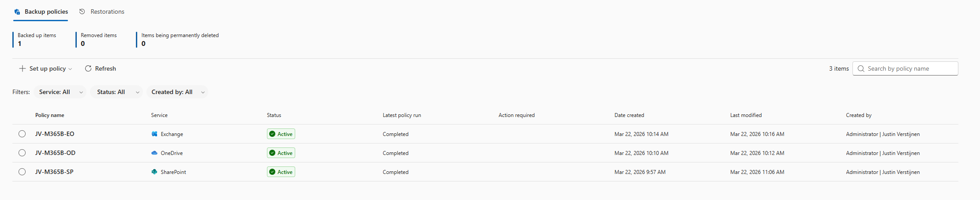
Task: Click the OneDrive cloud icon
Action: click(154, 153)
